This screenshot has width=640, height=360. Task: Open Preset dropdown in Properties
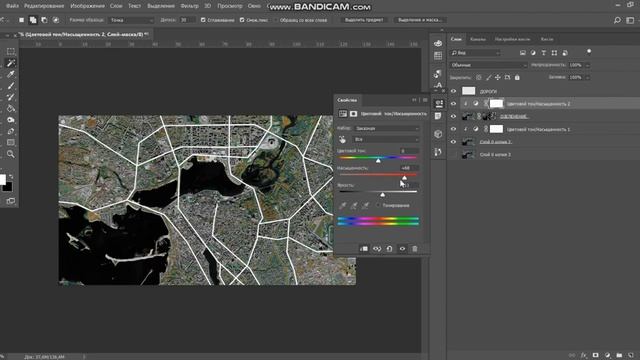[387, 129]
